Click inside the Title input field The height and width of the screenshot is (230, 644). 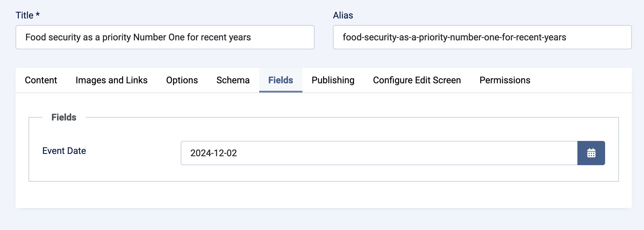[x=164, y=37]
